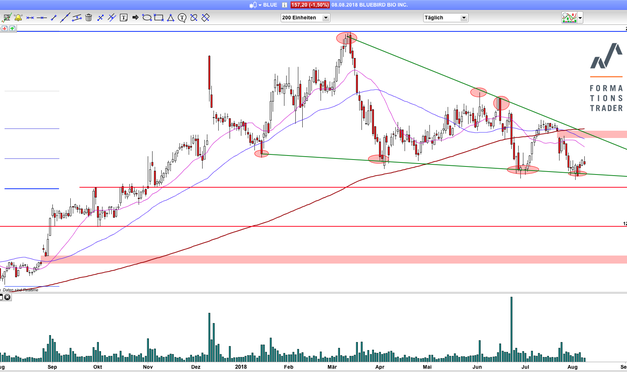Click the trash can delete icon
The height and width of the screenshot is (372, 627).
(88, 18)
